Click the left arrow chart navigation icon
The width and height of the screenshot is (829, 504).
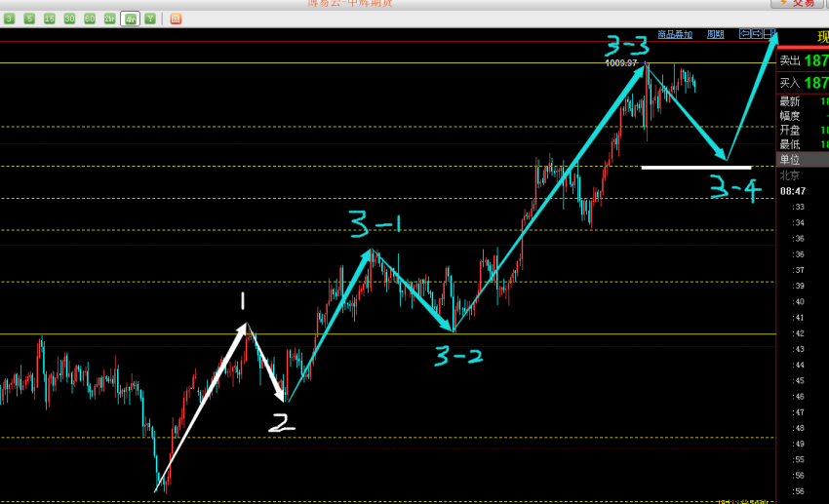[745, 34]
